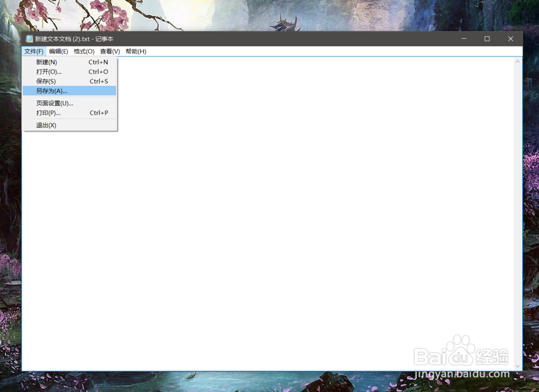Open the 帮助(H) menu
The image size is (539, 392).
[x=136, y=51]
